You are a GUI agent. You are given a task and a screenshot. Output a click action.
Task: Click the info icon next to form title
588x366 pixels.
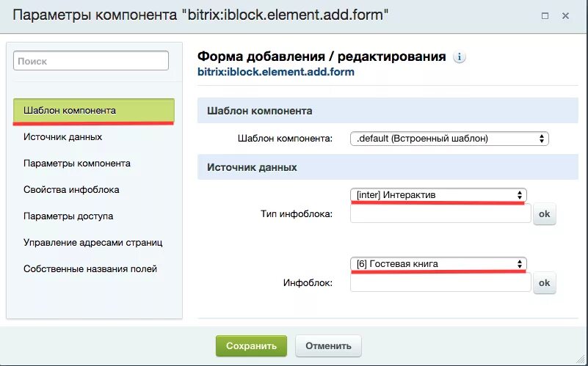[460, 57]
